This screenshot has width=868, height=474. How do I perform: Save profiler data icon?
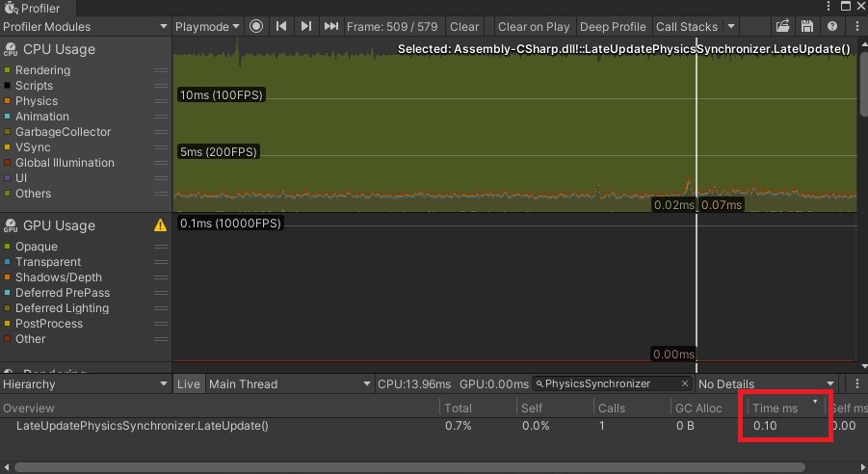(x=807, y=26)
